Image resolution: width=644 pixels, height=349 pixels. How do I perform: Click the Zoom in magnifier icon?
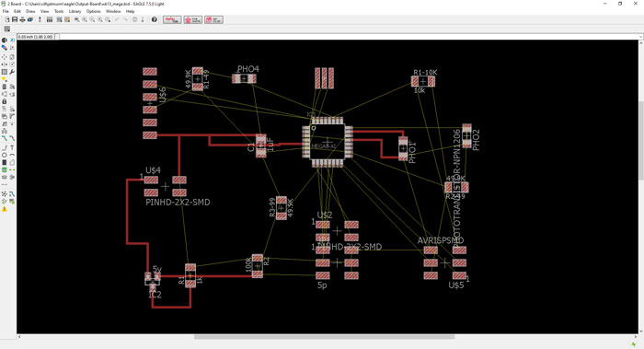85,19
